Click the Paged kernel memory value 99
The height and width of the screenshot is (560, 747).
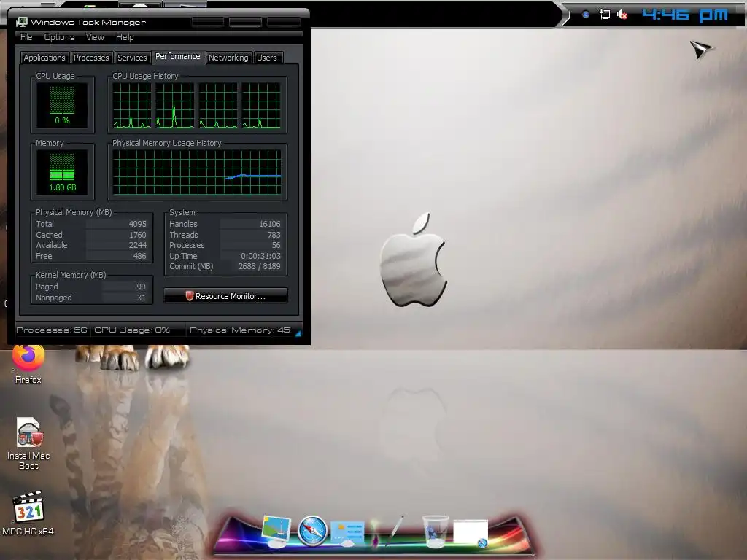[141, 287]
